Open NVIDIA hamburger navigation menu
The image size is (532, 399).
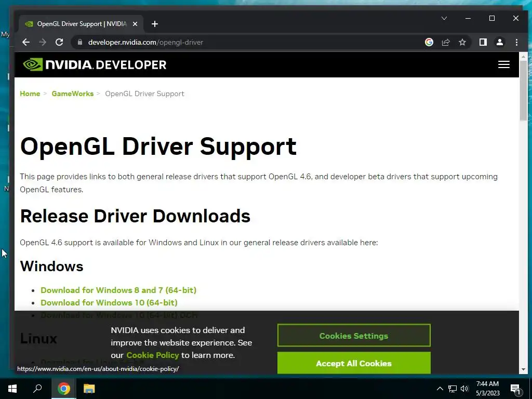504,64
